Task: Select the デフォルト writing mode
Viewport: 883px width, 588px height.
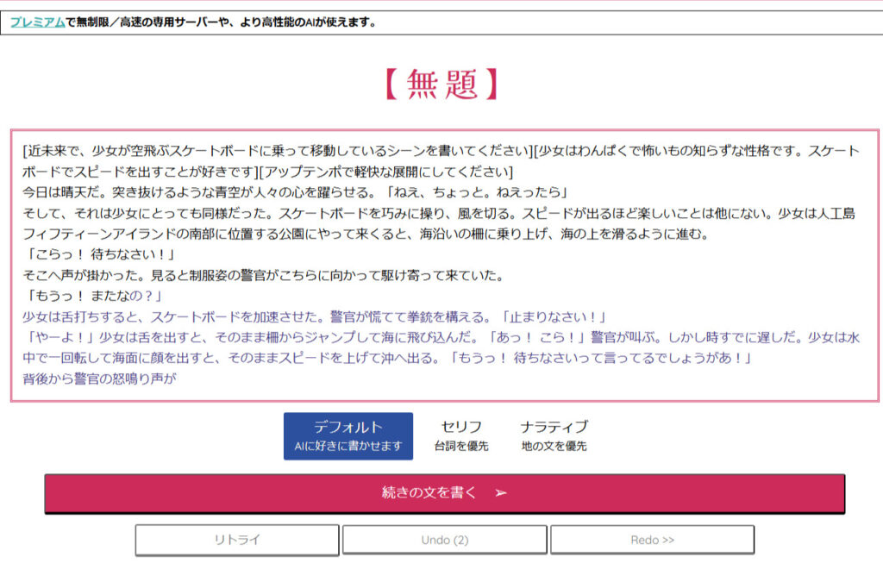Action: pos(348,434)
